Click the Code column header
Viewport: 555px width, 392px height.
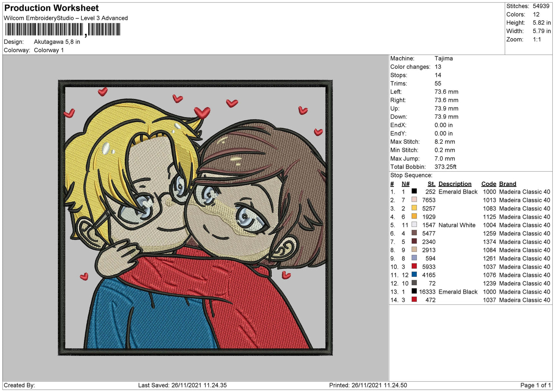click(x=489, y=184)
